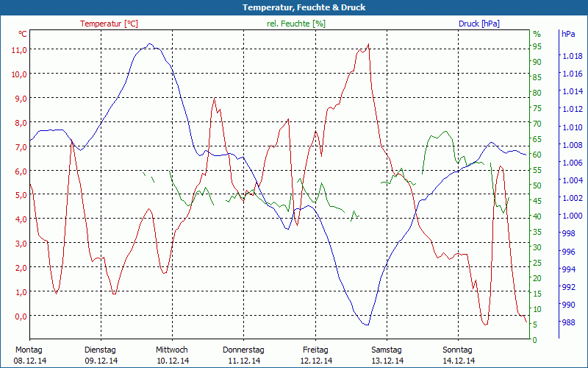Viewport: 588px width, 368px height.
Task: Click the '1.000' pressure axis tick
Action: (x=572, y=216)
